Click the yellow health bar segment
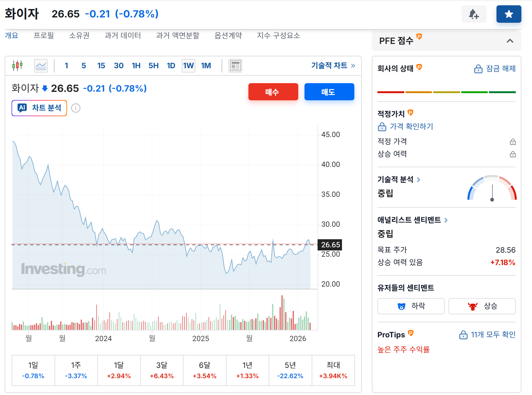The image size is (532, 395). (447, 92)
